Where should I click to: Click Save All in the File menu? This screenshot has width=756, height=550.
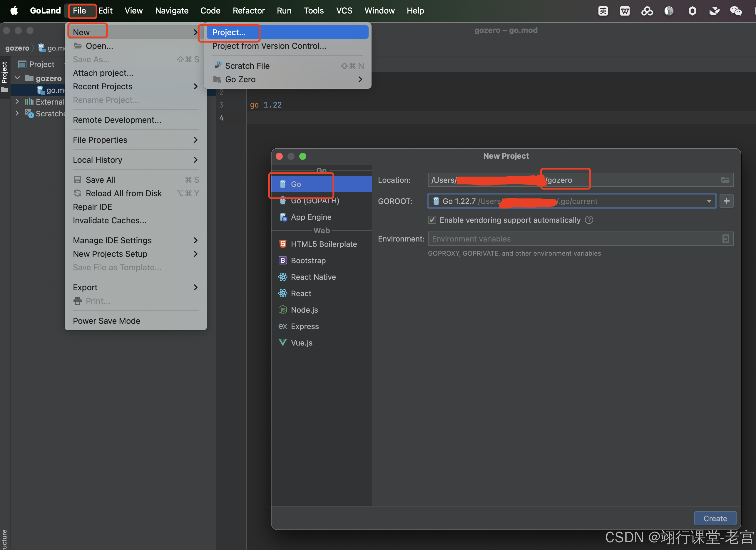click(x=136, y=180)
